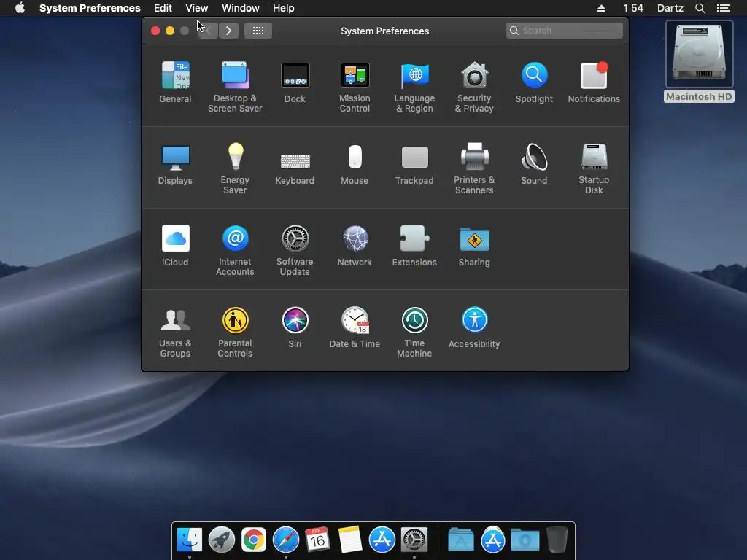Viewport: 747px width, 560px height.
Task: Open Users & Groups preferences
Action: [175, 332]
